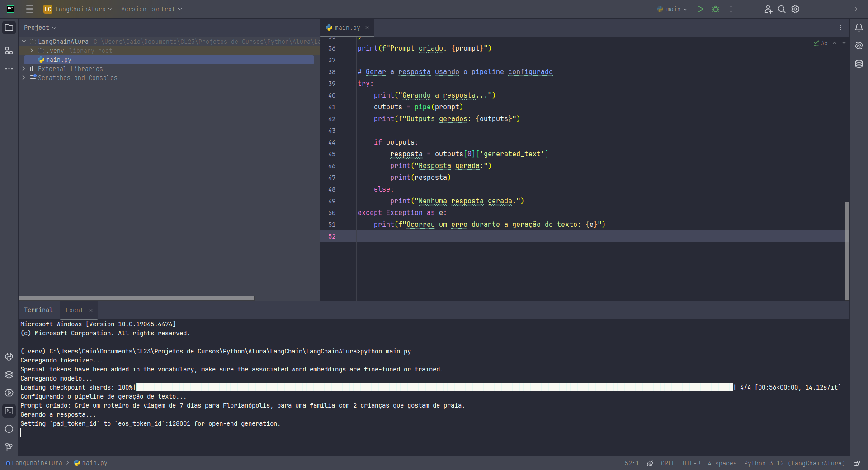Open the Structure tool window

click(9, 51)
